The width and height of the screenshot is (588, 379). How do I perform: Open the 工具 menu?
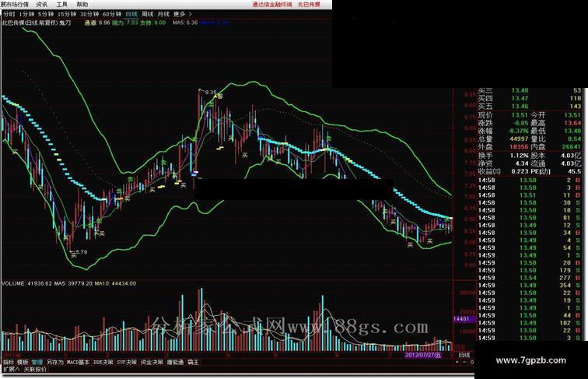tap(62, 5)
